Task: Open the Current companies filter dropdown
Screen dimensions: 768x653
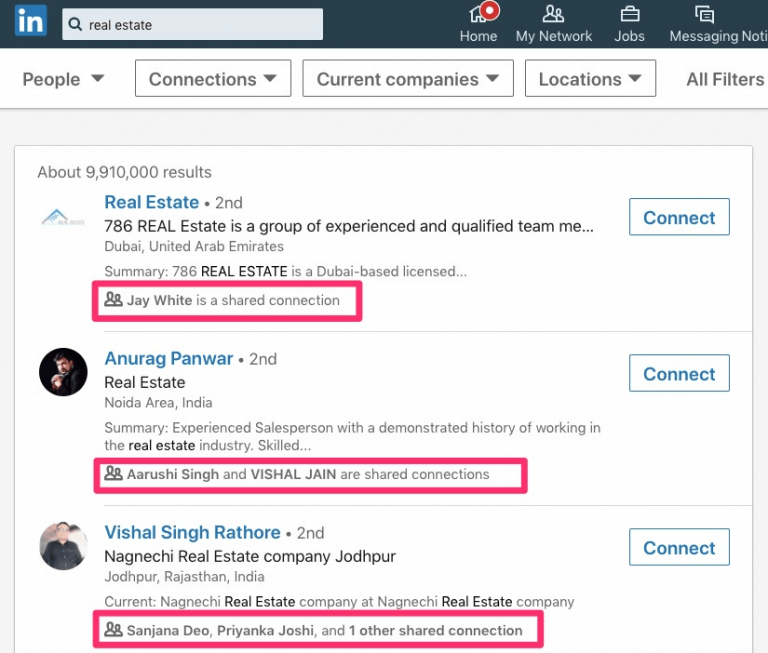Action: (x=408, y=78)
